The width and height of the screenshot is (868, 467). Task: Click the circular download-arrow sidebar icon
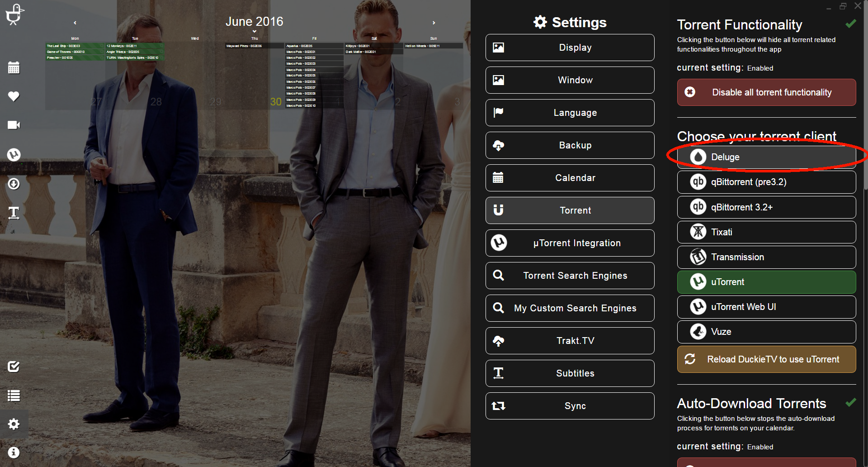pyautogui.click(x=14, y=184)
